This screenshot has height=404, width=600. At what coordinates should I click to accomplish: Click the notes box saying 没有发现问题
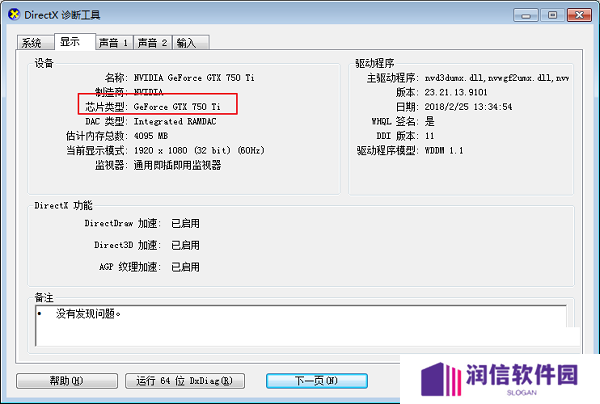[301, 325]
